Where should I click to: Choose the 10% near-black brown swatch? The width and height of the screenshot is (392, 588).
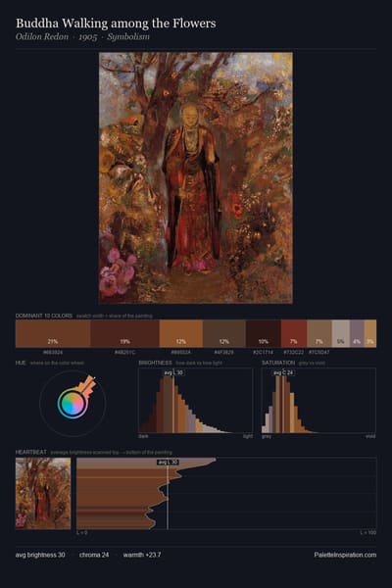[264, 333]
